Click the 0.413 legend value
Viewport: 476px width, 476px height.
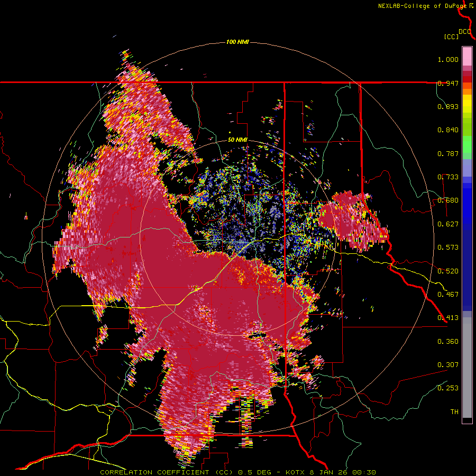click(448, 318)
